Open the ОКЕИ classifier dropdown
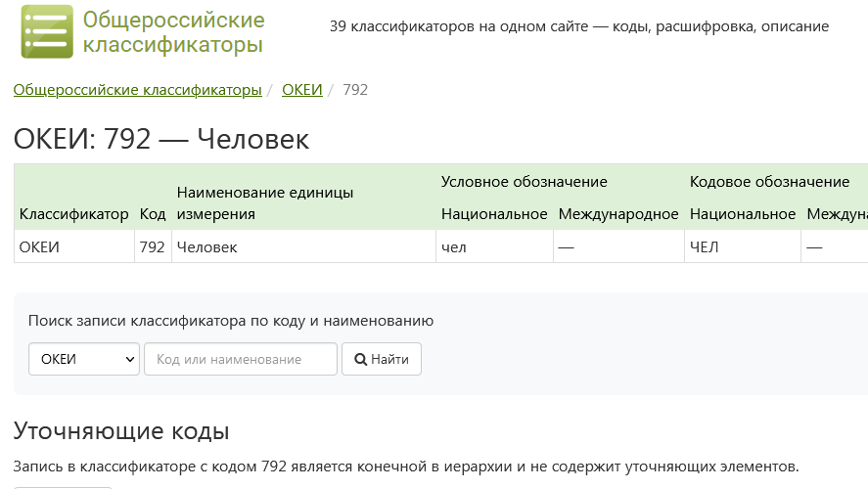 (84, 359)
